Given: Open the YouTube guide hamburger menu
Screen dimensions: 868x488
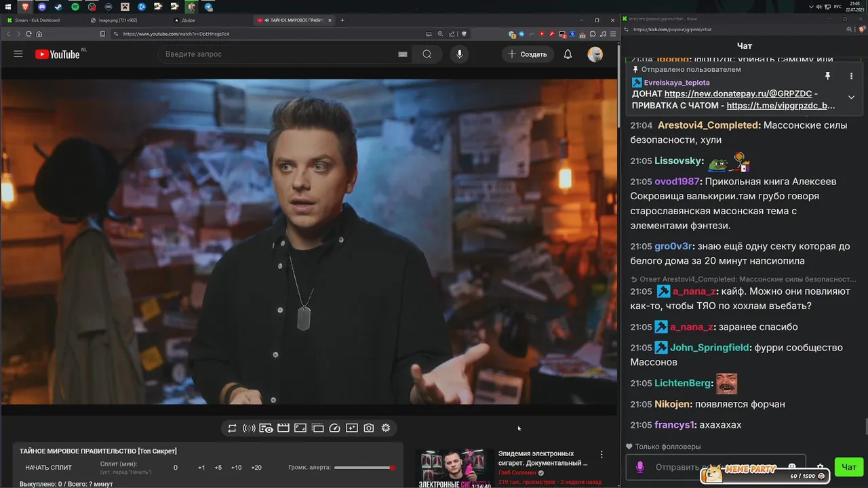Looking at the screenshot, I should tap(18, 54).
